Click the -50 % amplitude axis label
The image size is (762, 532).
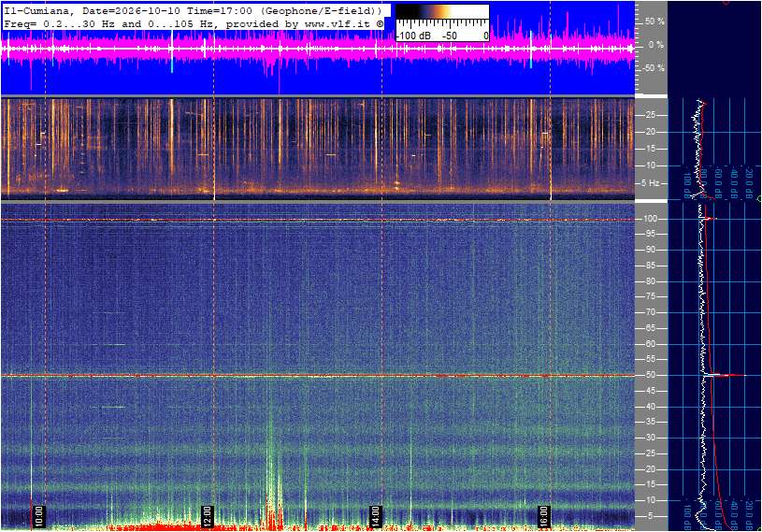click(x=654, y=68)
